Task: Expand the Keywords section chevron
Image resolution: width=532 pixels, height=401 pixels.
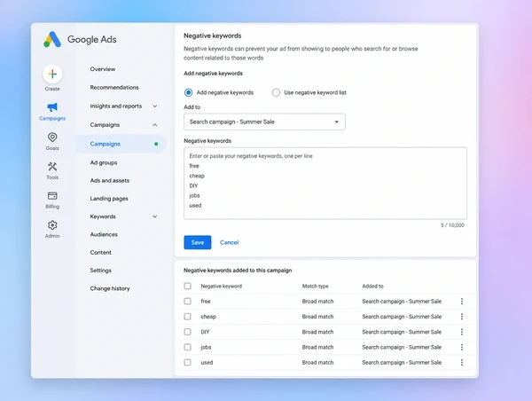Action: [154, 216]
